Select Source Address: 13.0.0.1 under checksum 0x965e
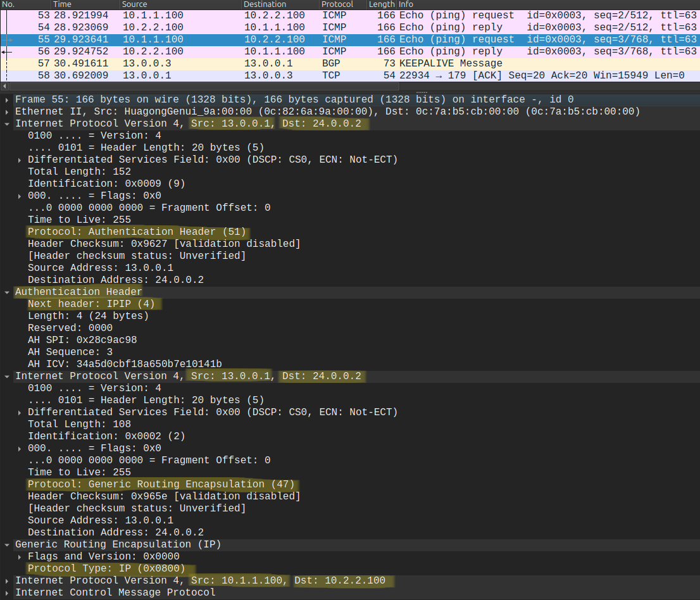 (x=101, y=520)
